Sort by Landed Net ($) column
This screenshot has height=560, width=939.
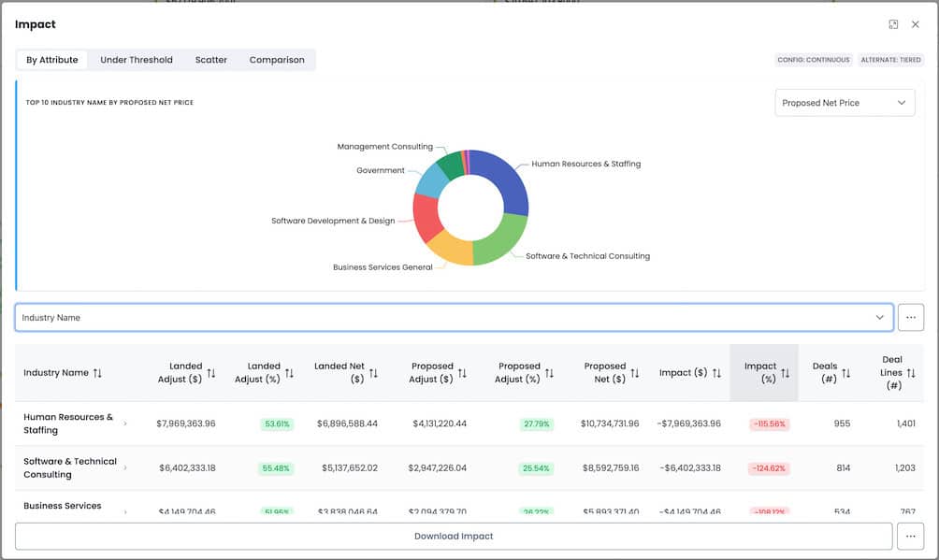[x=373, y=373]
